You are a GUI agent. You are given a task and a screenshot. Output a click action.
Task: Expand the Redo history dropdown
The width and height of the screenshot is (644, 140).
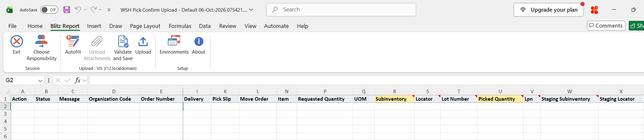pos(101,10)
